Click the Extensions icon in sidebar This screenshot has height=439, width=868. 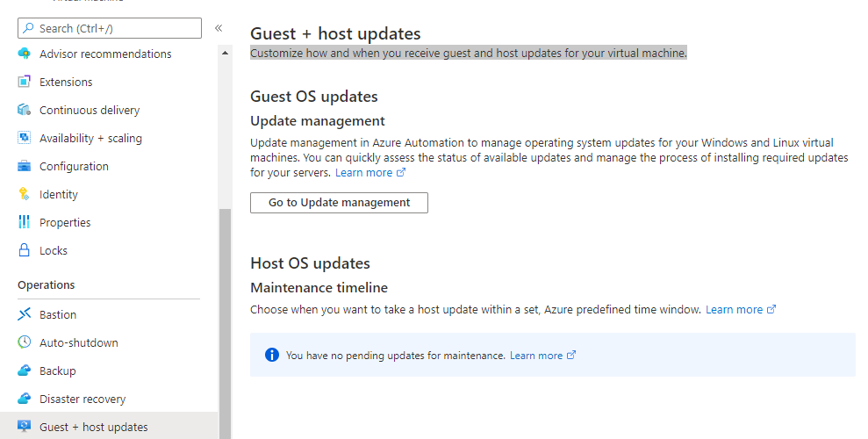click(x=24, y=82)
